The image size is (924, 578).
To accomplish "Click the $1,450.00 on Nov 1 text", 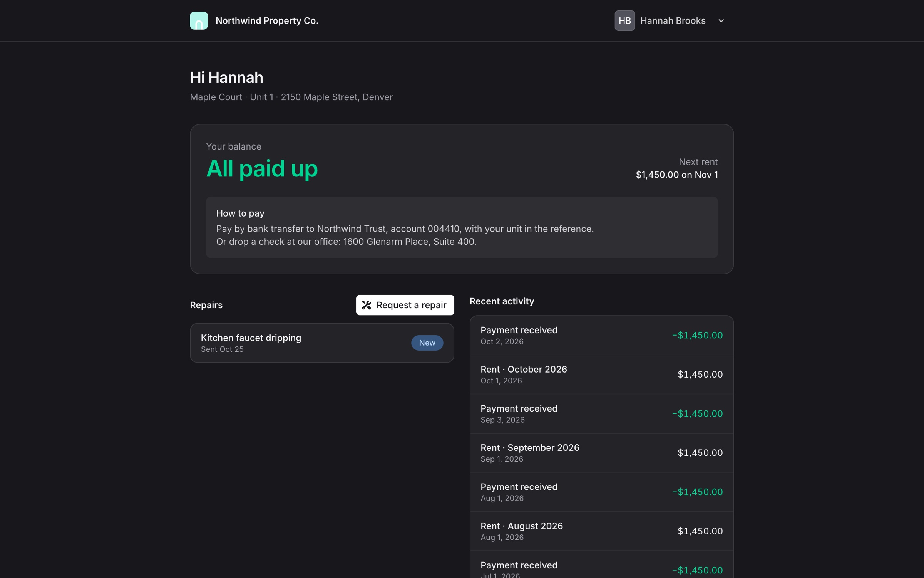I will (676, 175).
